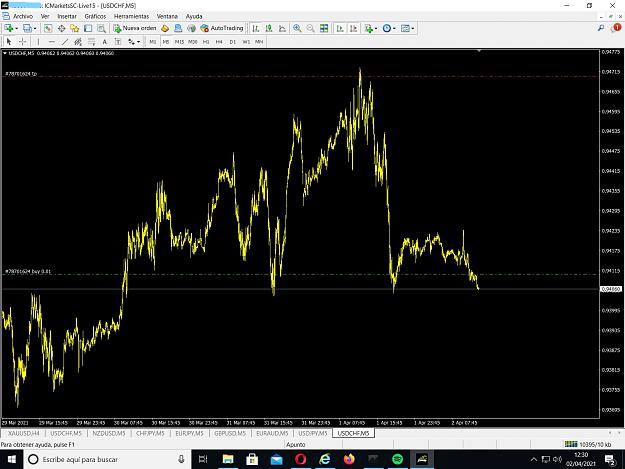The height and width of the screenshot is (469, 625).
Task: Click the blue person account icon
Action: [178, 28]
